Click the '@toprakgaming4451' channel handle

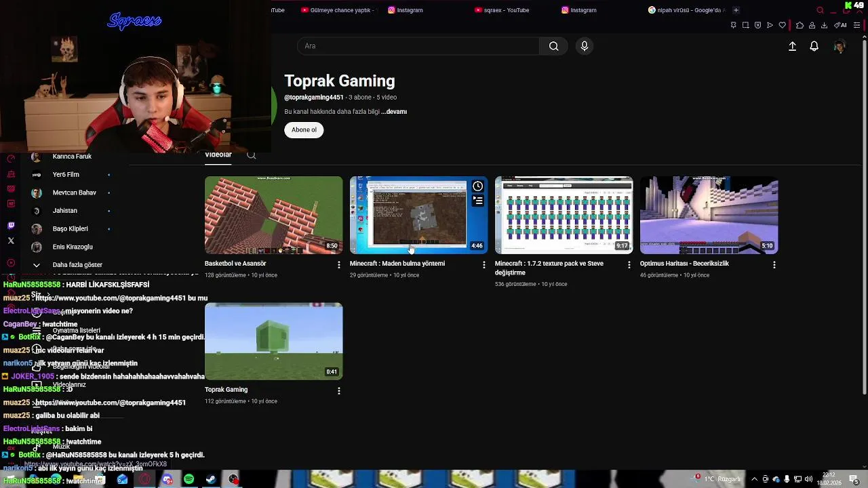(x=314, y=98)
